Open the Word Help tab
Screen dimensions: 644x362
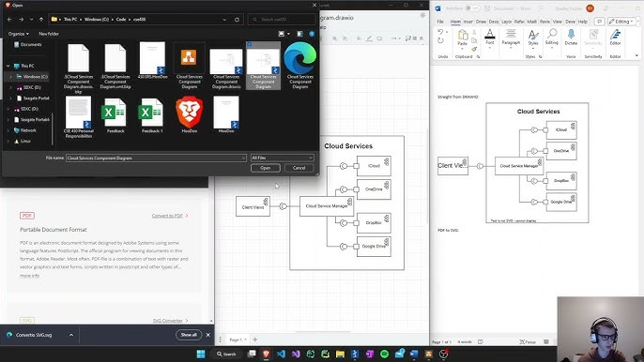click(x=583, y=22)
